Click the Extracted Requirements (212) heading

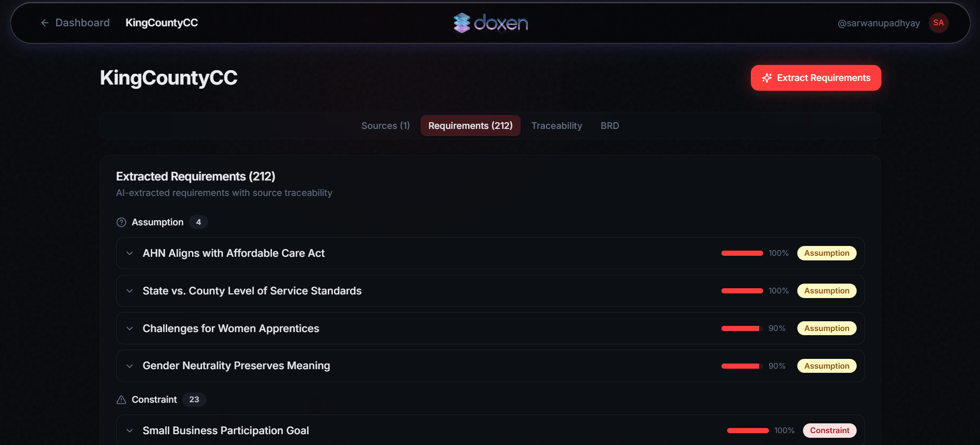coord(196,176)
